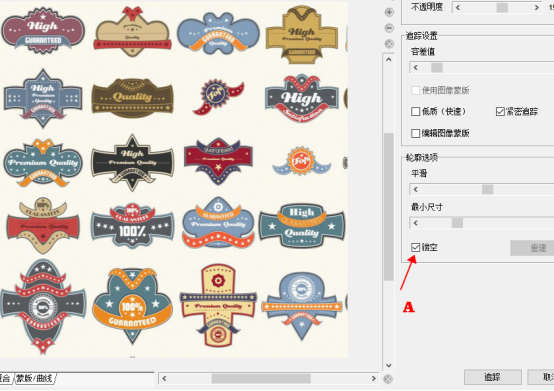Decrease 最小尺寸 with its left arrow

pyautogui.click(x=416, y=223)
